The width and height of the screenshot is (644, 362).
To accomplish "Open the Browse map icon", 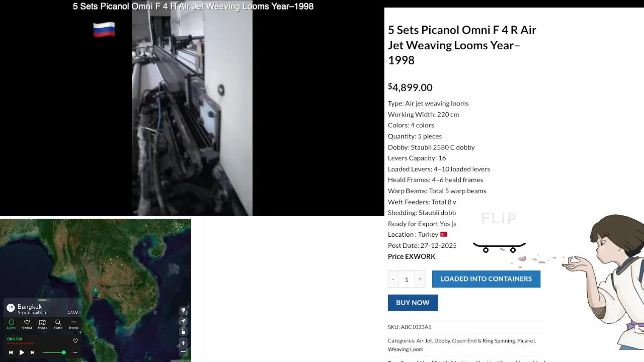I will (42, 324).
